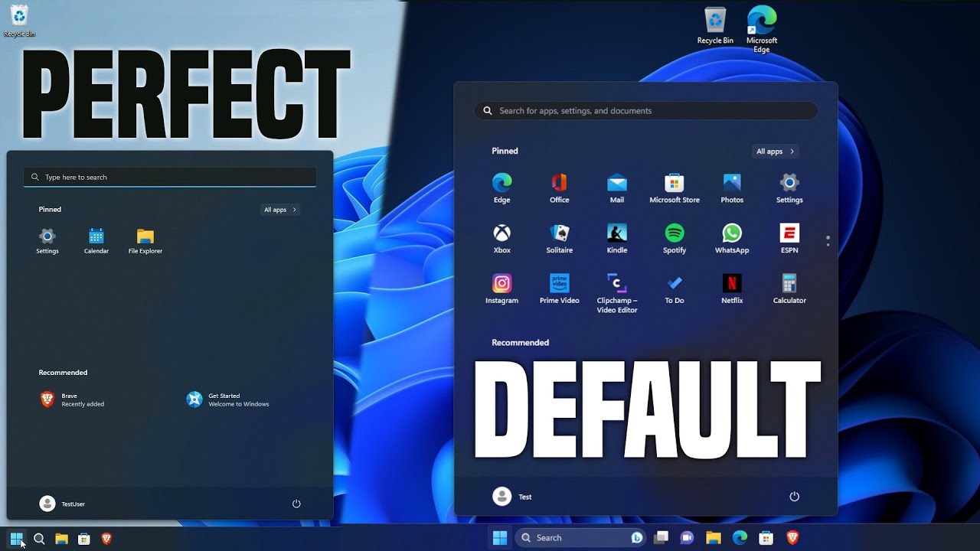The image size is (980, 551).
Task: Expand All apps in the left Start menu
Action: point(280,209)
